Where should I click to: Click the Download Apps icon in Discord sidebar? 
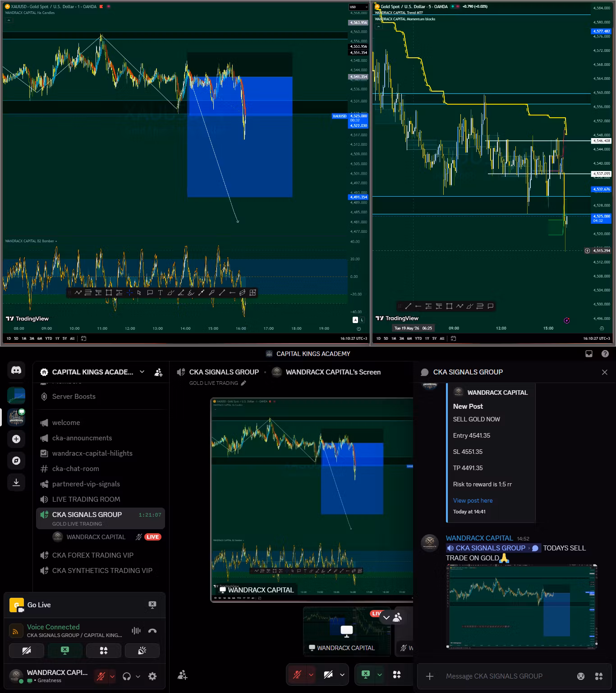(16, 482)
